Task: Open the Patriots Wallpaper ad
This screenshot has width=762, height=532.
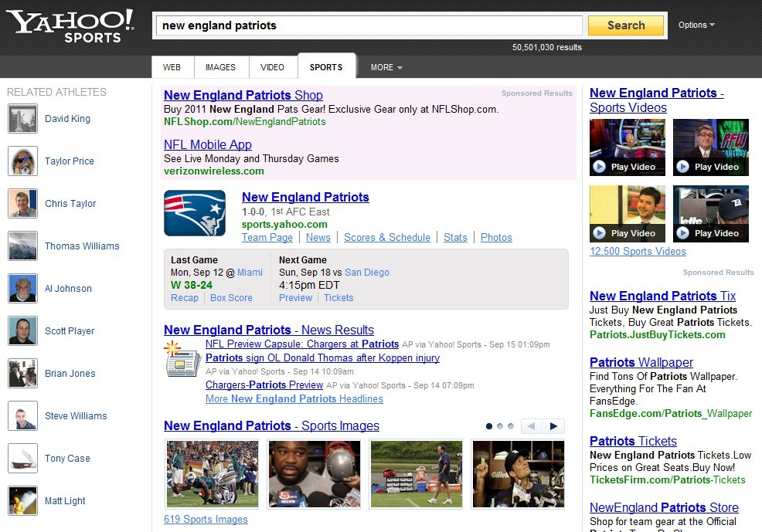Action: 641,363
